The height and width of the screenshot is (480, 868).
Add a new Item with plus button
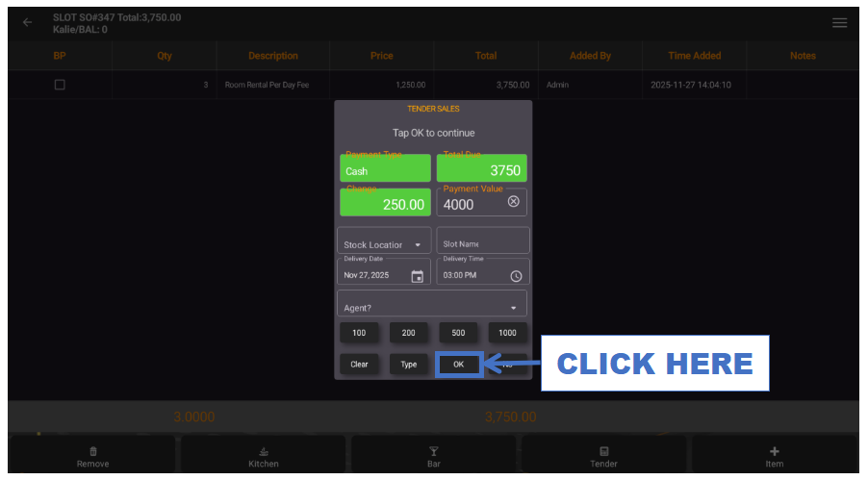[774, 457]
